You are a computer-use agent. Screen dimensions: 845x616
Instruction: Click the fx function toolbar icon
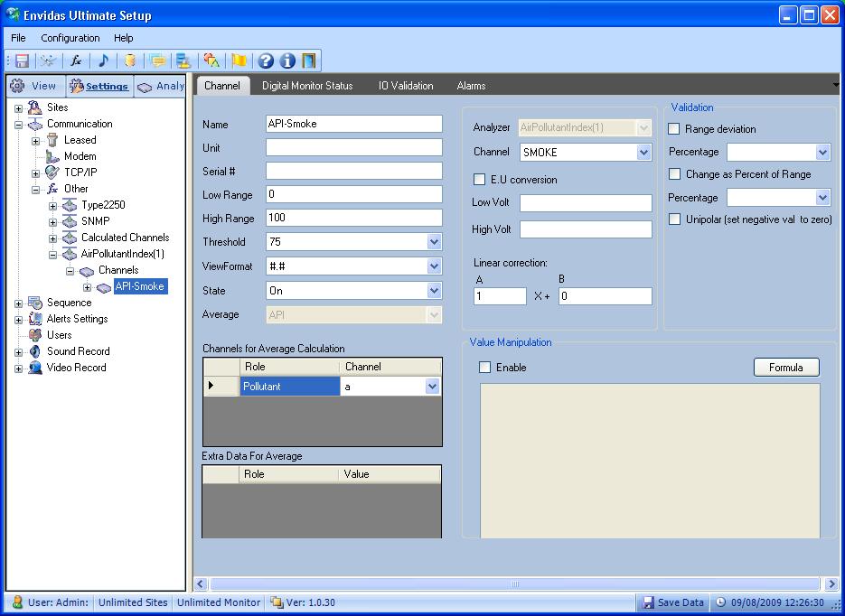coord(76,61)
